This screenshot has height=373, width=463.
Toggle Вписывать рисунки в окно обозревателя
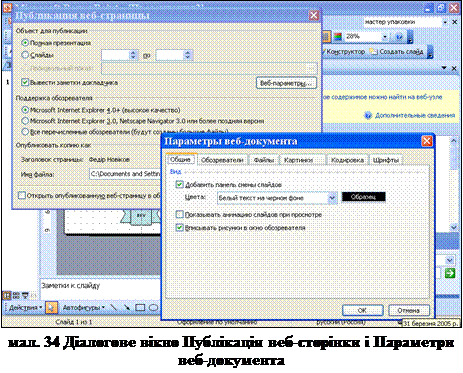coord(179,228)
